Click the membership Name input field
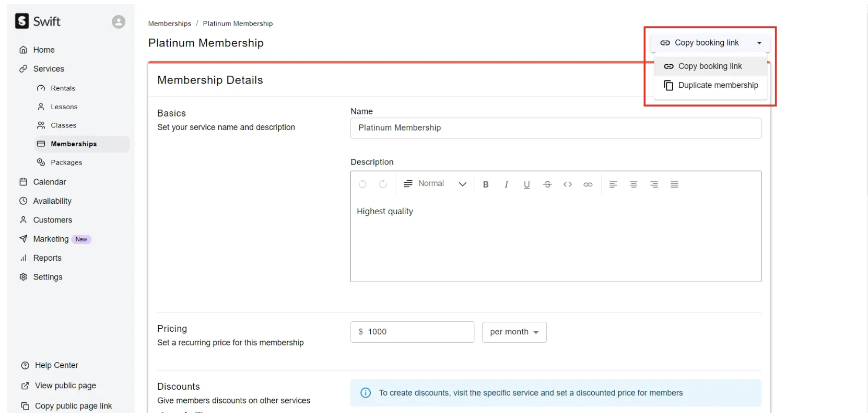This screenshot has height=418, width=868. pyautogui.click(x=555, y=128)
